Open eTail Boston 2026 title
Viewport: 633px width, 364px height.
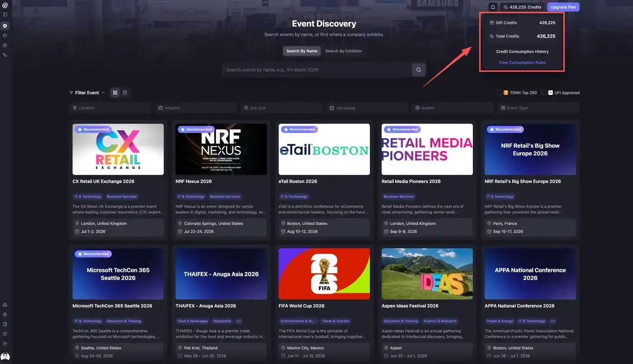(x=298, y=182)
